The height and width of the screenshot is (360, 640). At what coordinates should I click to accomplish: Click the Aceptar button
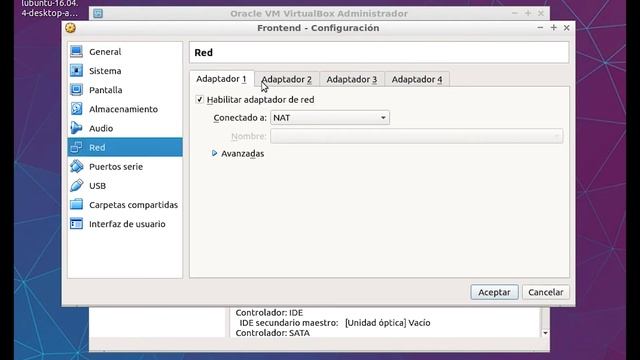pos(494,292)
